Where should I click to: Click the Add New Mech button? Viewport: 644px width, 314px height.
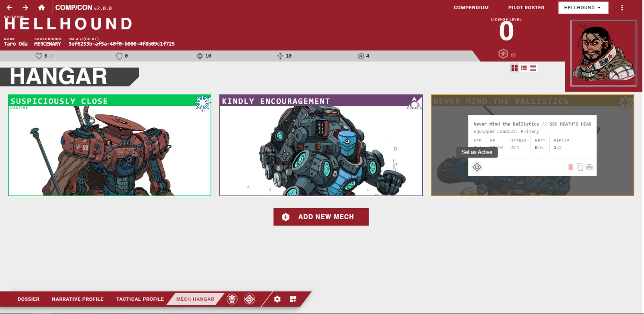[x=321, y=217]
